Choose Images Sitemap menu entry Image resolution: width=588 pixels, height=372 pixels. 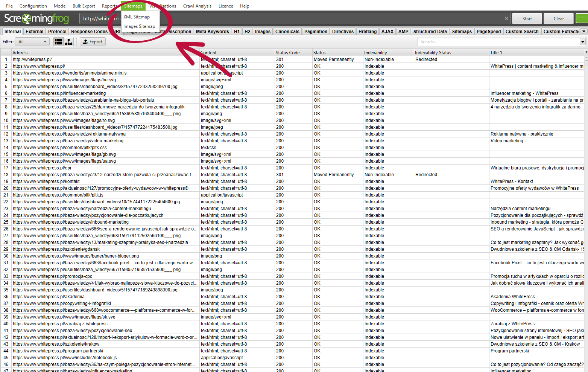[139, 26]
